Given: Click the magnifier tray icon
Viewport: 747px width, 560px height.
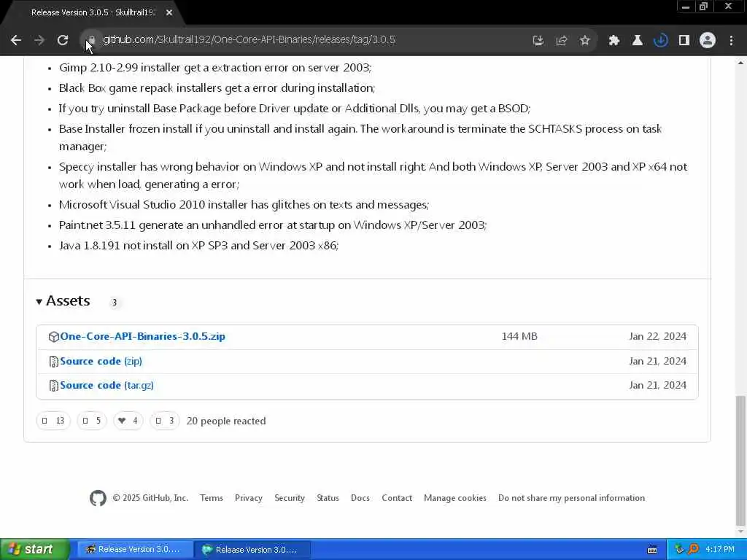Looking at the screenshot, I should [x=694, y=550].
